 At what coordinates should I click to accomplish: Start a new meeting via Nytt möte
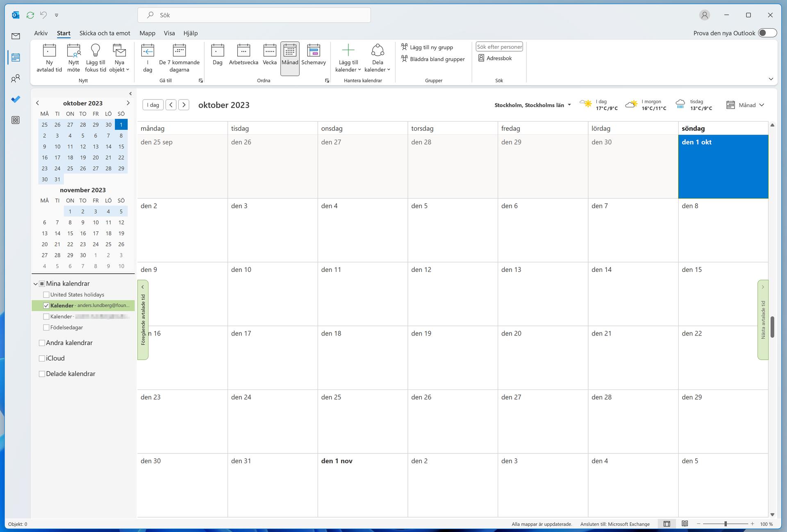click(73, 57)
